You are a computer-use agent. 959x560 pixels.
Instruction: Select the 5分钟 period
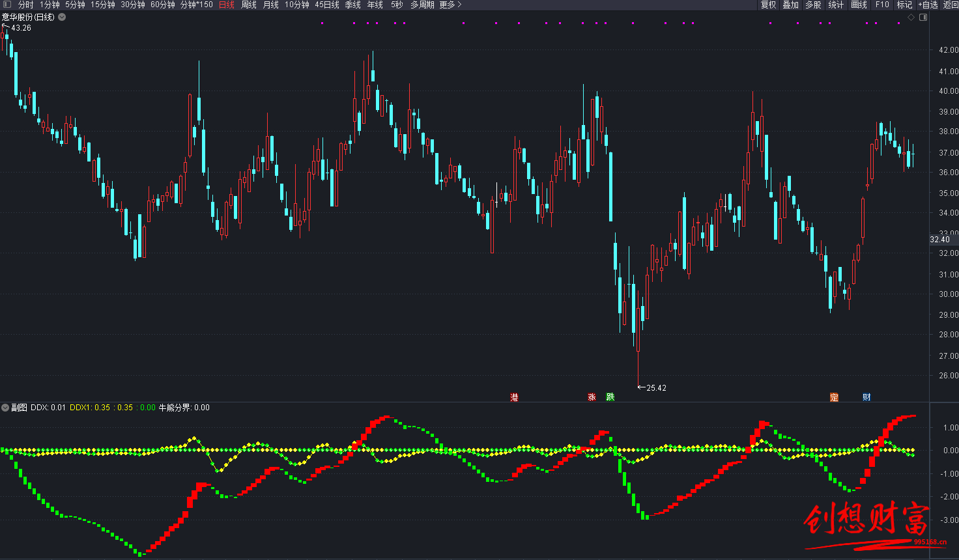75,5
